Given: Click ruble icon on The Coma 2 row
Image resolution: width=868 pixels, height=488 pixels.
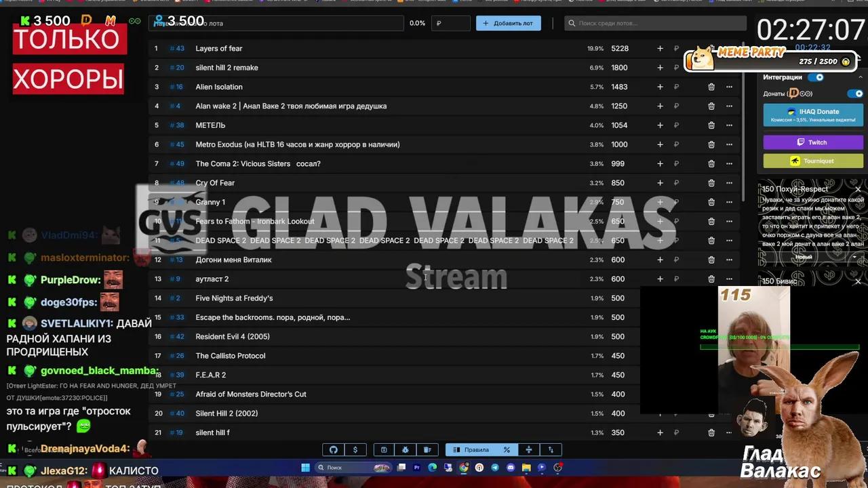Looking at the screenshot, I should pyautogui.click(x=676, y=164).
